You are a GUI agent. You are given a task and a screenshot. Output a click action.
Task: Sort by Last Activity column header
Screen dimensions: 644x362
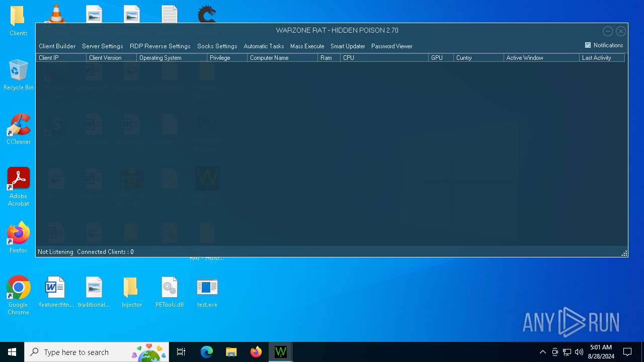(x=602, y=58)
